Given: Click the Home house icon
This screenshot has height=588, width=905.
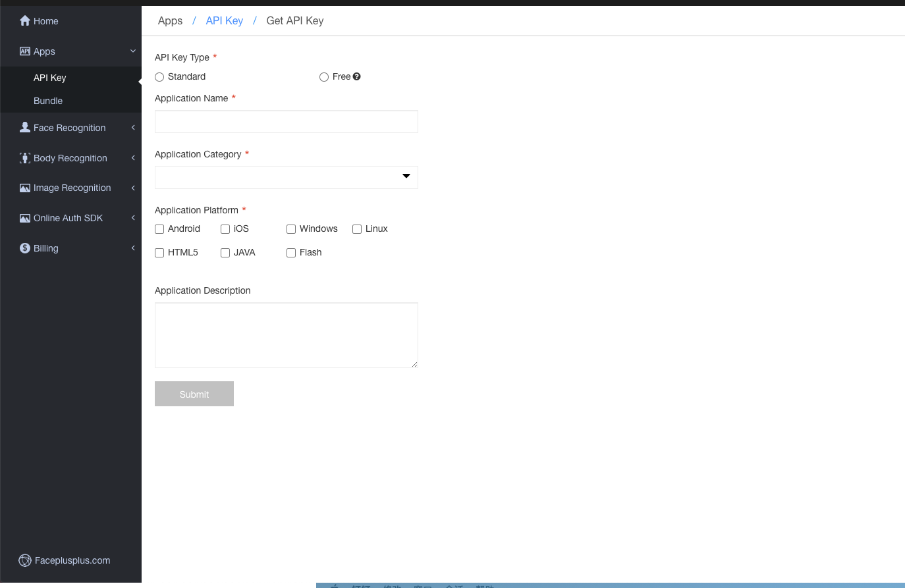Looking at the screenshot, I should point(25,21).
